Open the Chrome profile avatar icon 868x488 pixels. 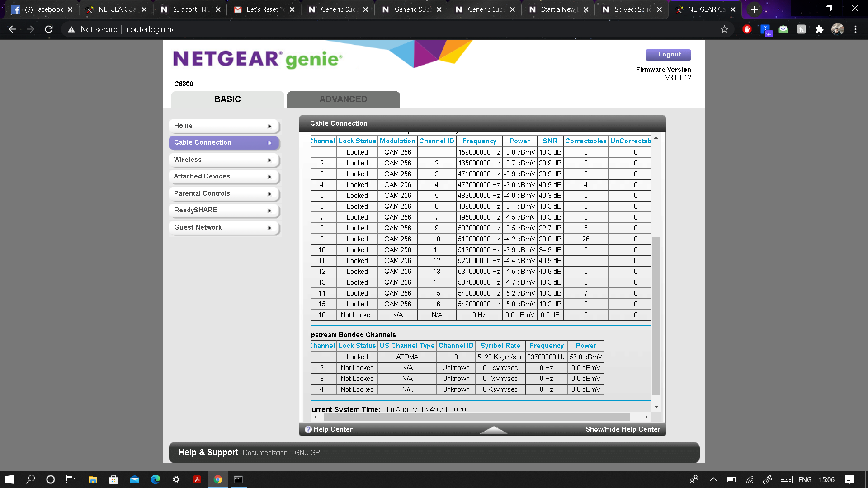tap(838, 29)
